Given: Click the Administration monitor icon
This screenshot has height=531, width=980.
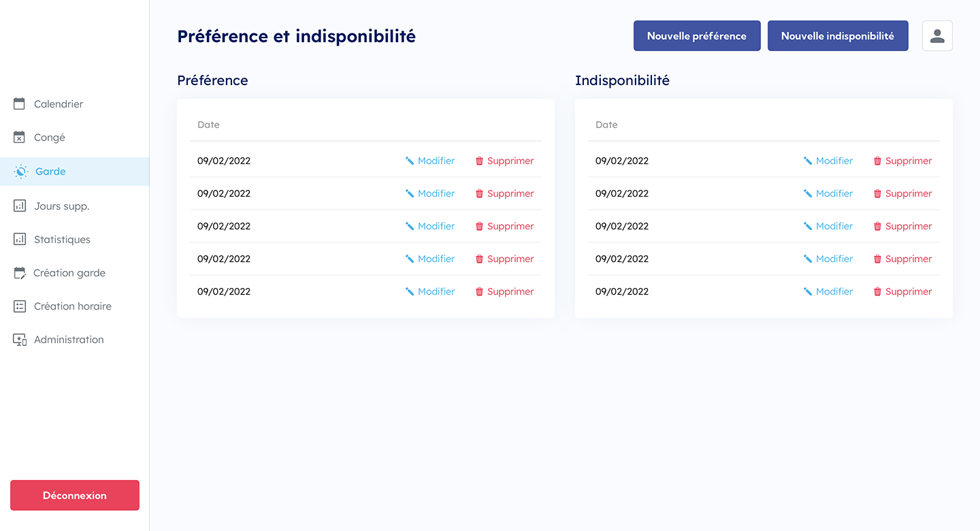Looking at the screenshot, I should [x=20, y=340].
